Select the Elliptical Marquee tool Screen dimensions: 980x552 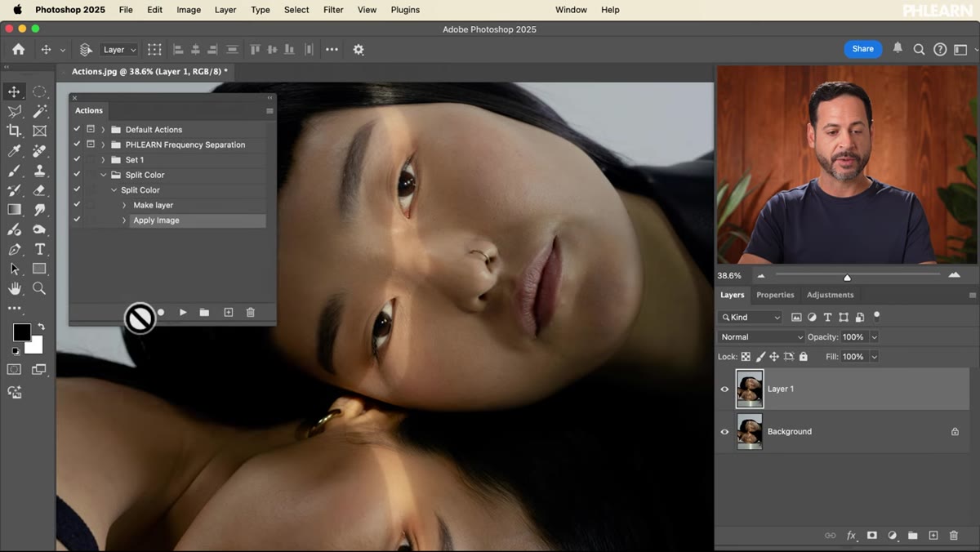[39, 91]
